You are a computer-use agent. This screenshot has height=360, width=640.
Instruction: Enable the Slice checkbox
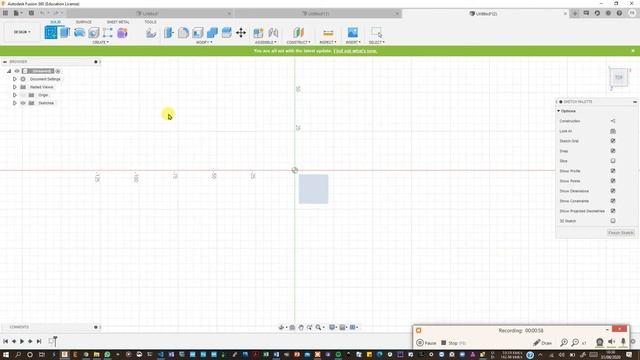pyautogui.click(x=613, y=161)
